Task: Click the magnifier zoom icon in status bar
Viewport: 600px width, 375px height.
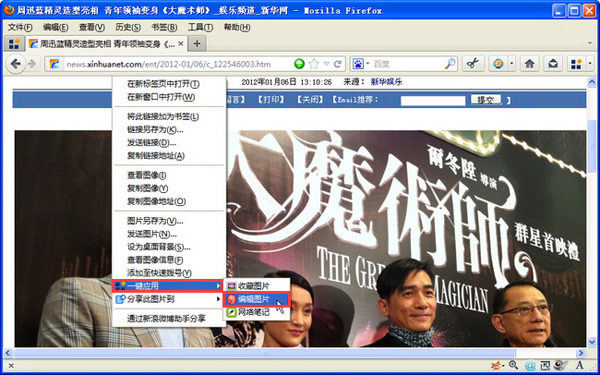Action: [513, 365]
